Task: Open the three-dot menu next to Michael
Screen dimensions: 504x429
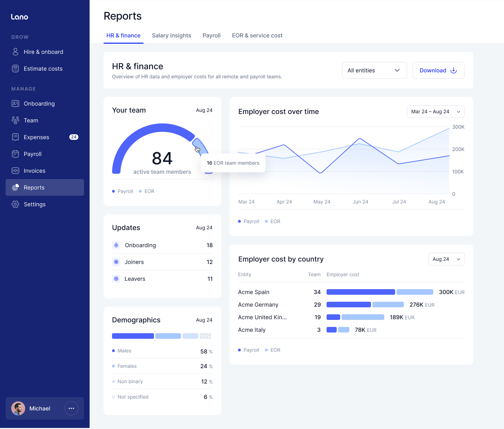Action: 71,408
